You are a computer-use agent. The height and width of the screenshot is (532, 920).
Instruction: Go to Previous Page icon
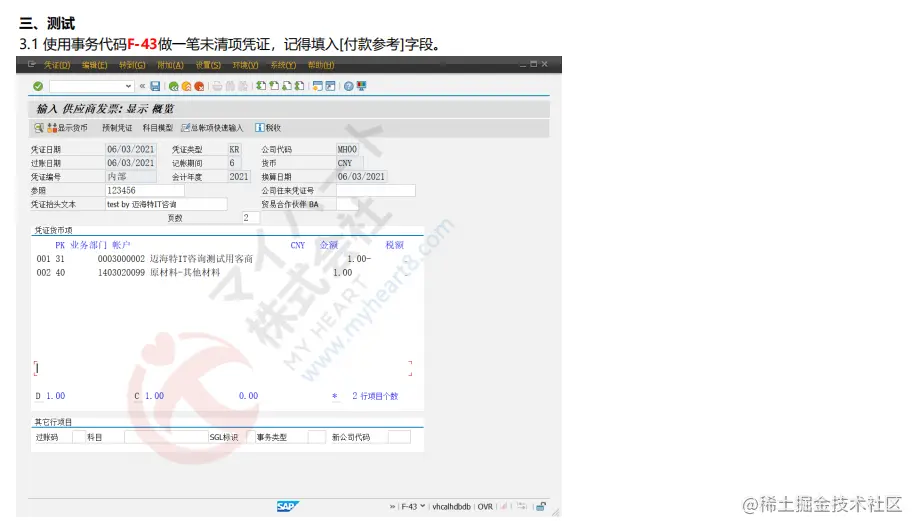tap(274, 86)
